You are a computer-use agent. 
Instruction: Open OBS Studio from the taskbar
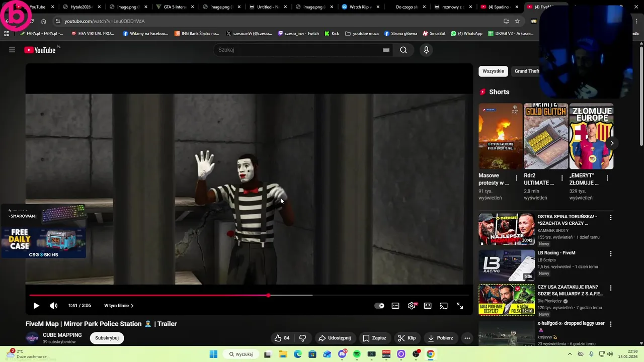pyautogui.click(x=416, y=354)
